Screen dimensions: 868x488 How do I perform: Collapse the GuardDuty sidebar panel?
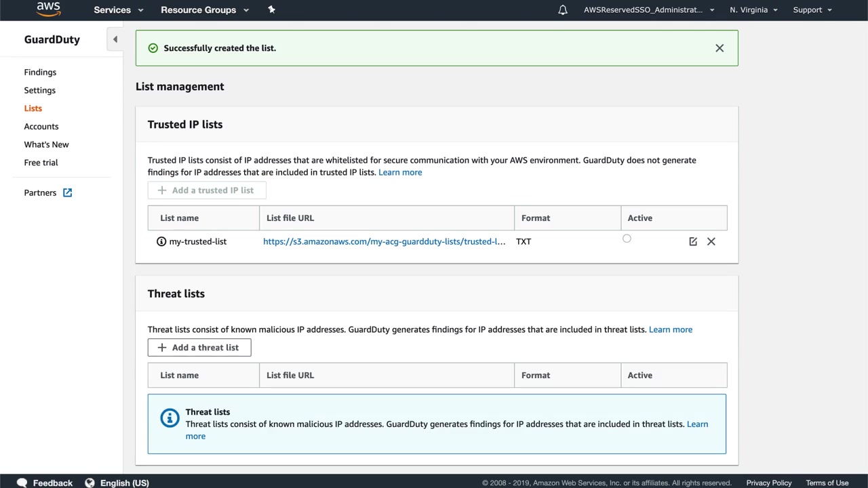[x=115, y=39]
